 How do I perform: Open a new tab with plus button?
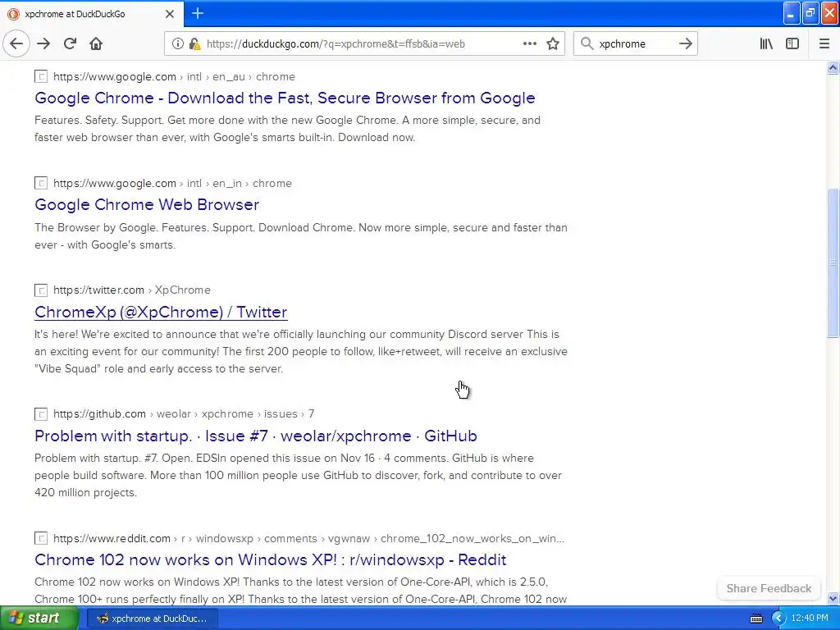[197, 13]
